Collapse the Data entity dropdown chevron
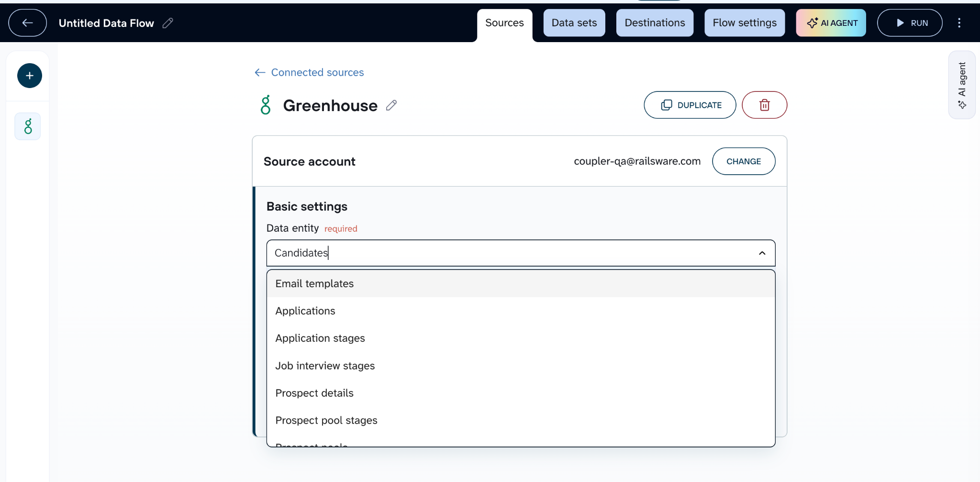The height and width of the screenshot is (482, 980). pyautogui.click(x=762, y=253)
